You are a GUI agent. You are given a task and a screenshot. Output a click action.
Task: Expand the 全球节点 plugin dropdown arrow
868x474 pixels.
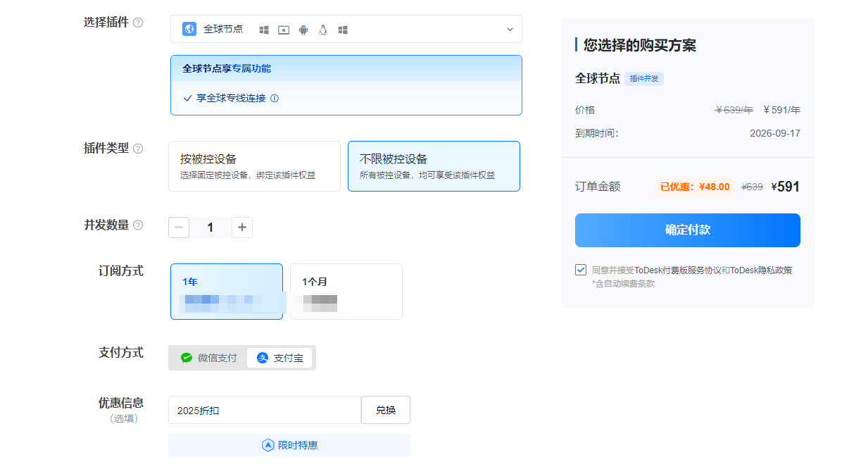pyautogui.click(x=510, y=30)
